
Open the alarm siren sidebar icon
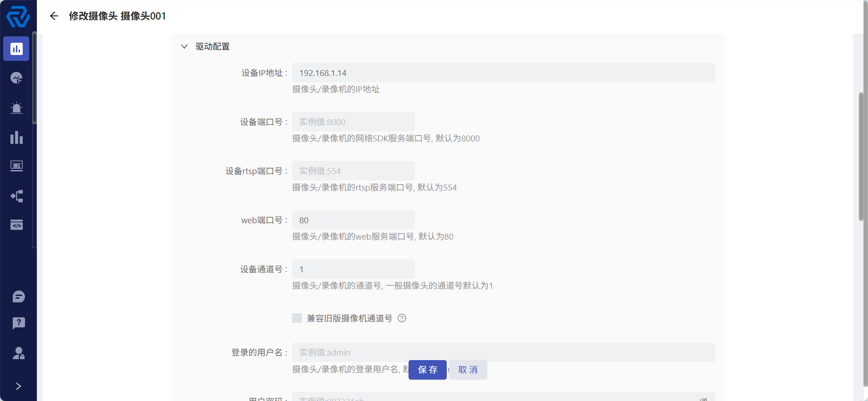[x=16, y=108]
